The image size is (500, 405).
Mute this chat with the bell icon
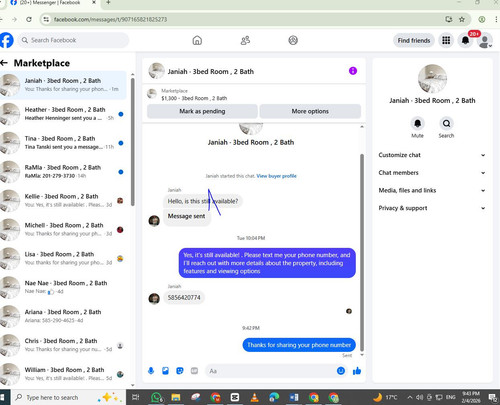tap(417, 123)
